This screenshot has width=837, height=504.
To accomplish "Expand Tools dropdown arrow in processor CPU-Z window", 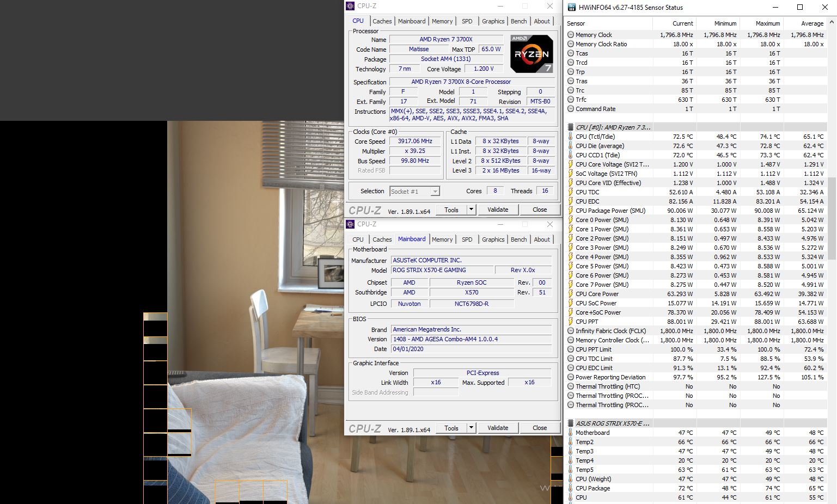I will (x=471, y=210).
